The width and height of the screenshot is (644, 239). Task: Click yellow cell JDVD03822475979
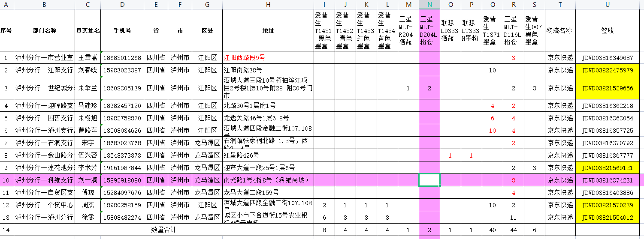point(608,70)
